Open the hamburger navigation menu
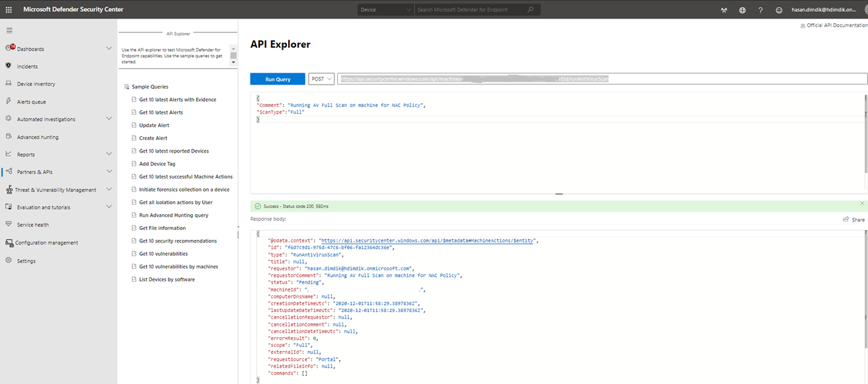This screenshot has height=384, width=868. click(9, 30)
